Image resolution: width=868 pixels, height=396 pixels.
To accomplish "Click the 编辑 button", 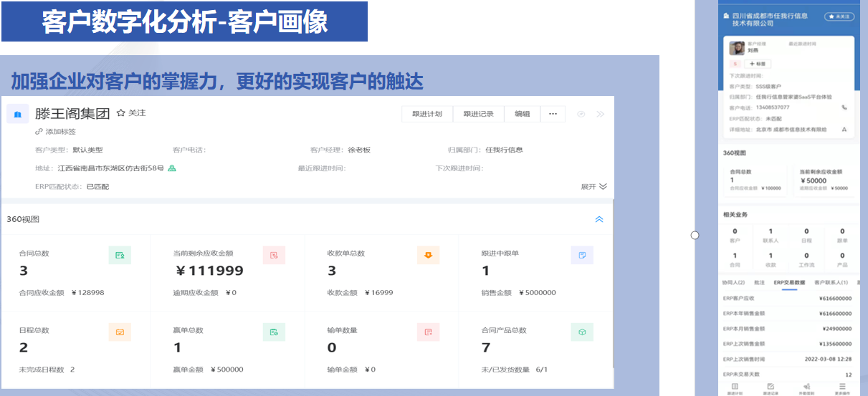I will 522,114.
